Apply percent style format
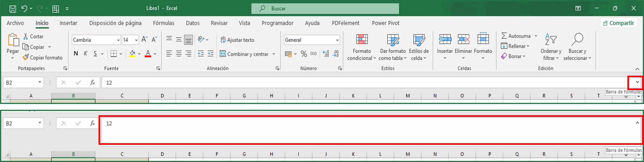 (304, 54)
